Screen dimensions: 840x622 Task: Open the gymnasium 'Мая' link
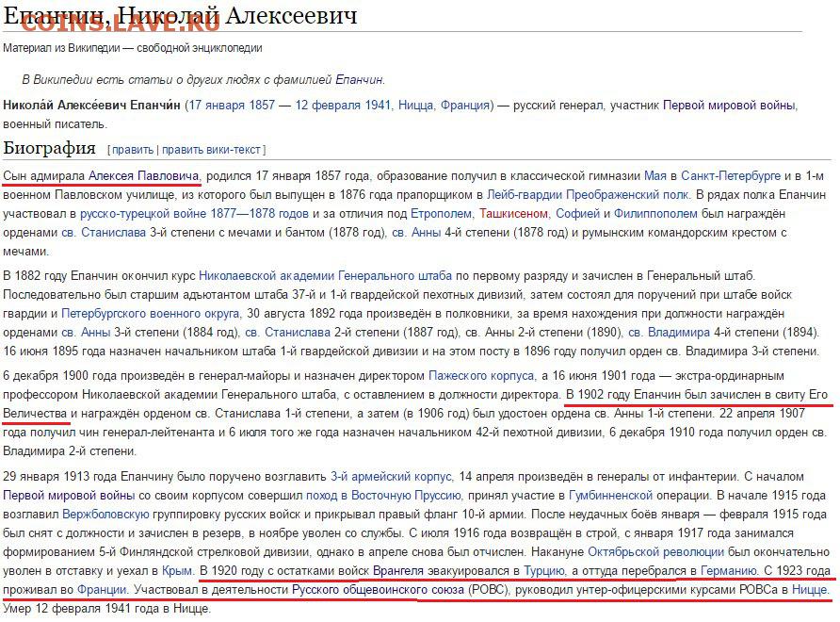coord(654,176)
